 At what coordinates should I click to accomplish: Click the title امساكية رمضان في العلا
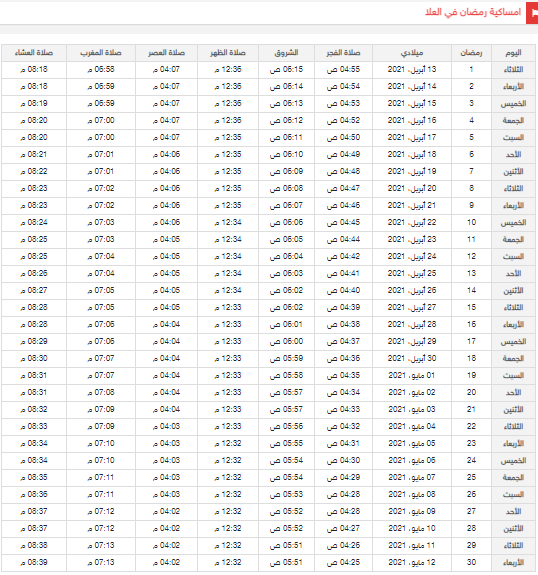[473, 12]
